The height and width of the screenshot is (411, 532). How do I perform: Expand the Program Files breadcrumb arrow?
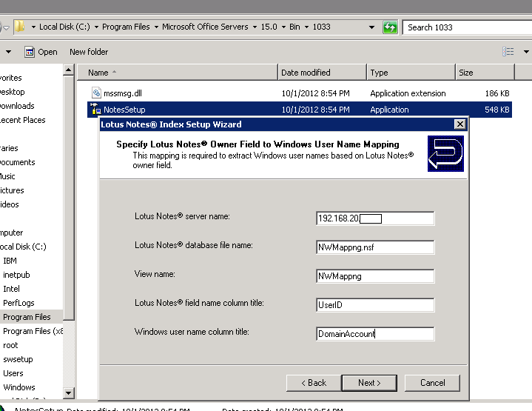(x=156, y=27)
